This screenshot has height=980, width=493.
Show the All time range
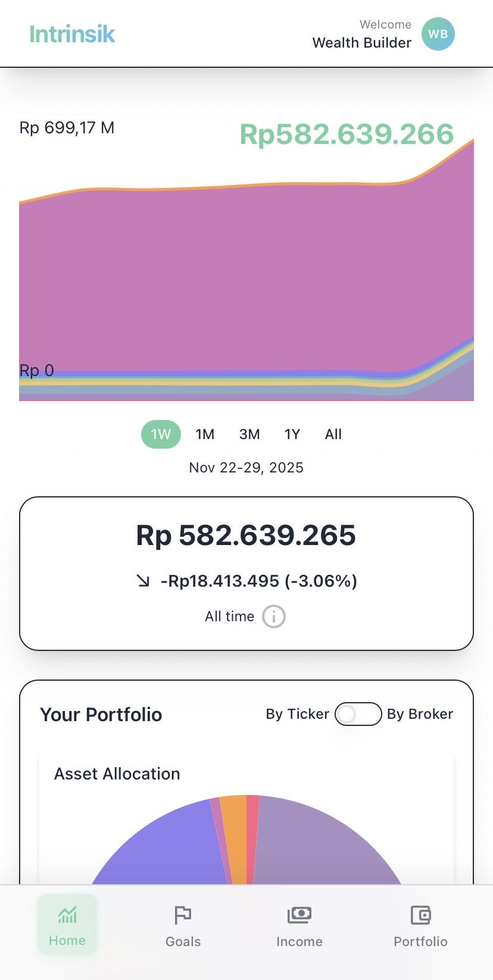[x=333, y=434]
